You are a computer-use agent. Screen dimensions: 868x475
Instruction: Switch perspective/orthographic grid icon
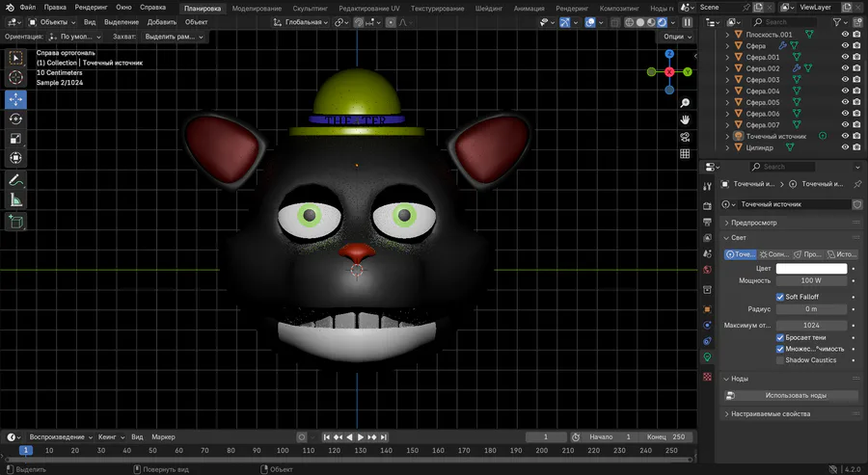pyautogui.click(x=685, y=154)
